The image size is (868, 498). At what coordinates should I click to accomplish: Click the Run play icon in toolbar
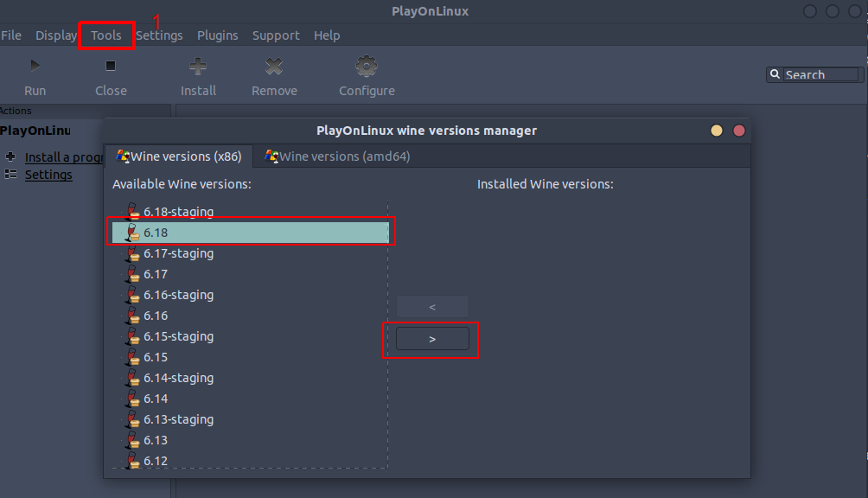[x=35, y=66]
